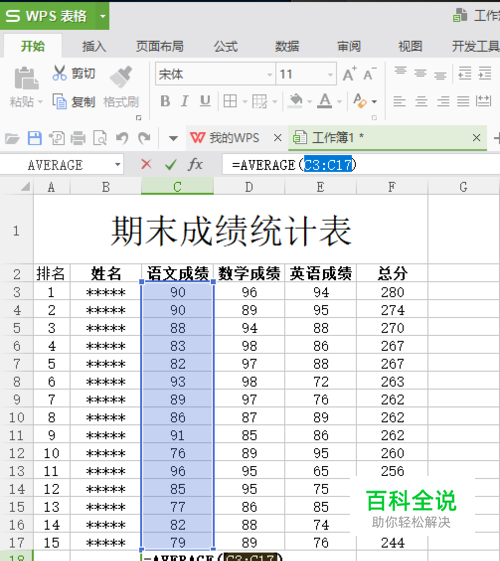This screenshot has height=561, width=500.
Task: Open the clear formatting dropdown arrow
Action: click(x=374, y=102)
